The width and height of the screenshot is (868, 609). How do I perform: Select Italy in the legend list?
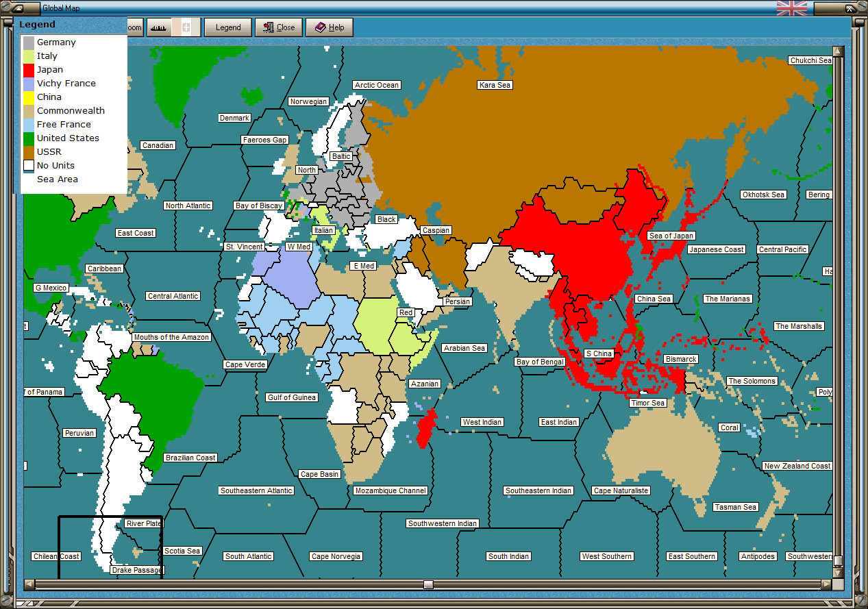tap(47, 55)
